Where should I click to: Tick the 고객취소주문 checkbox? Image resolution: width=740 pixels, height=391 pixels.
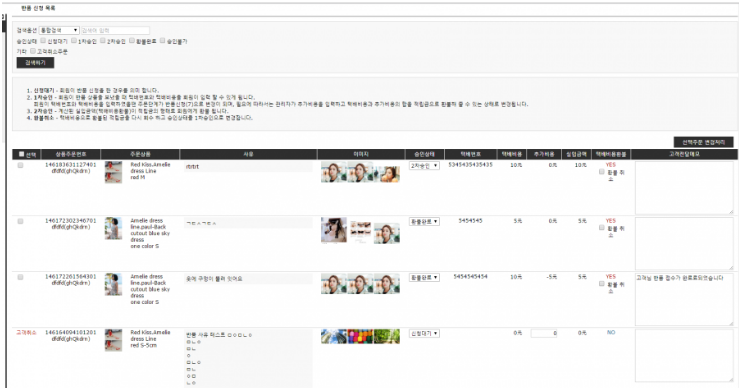point(33,51)
